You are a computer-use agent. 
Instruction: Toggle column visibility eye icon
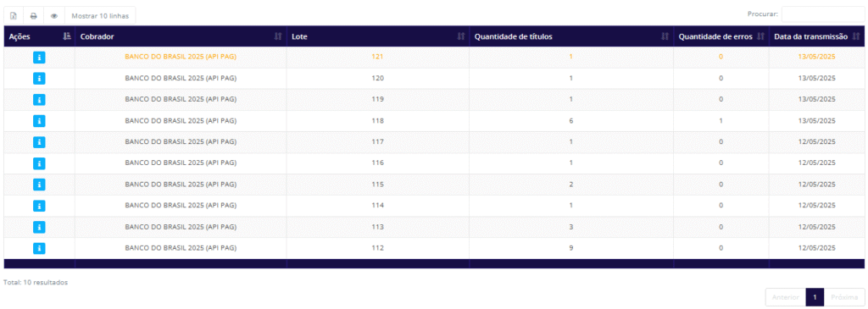[x=54, y=16]
